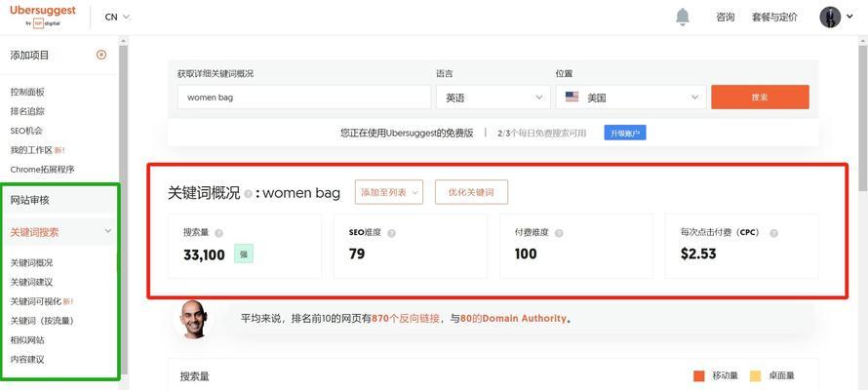Click the keyword input containing women bag
The image size is (868, 390).
click(x=304, y=97)
